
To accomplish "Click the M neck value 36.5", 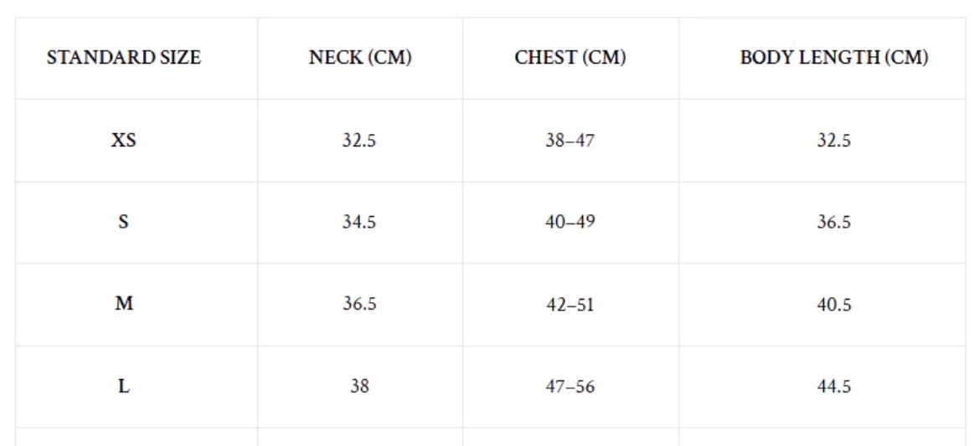I will (359, 304).
